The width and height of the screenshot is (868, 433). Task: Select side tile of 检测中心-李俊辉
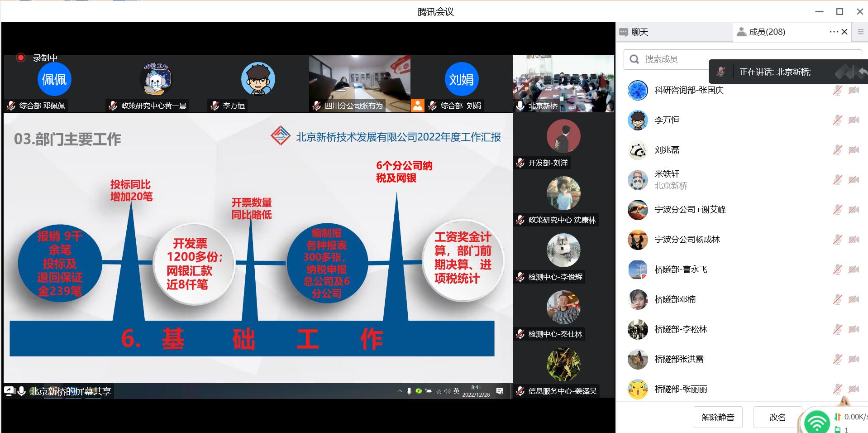[x=563, y=255]
